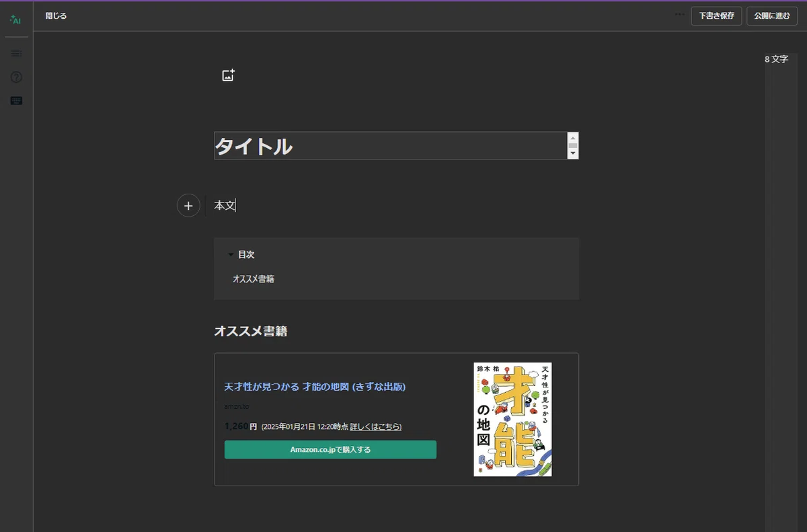
Task: Open the AI assistant icon
Action: pyautogui.click(x=16, y=20)
